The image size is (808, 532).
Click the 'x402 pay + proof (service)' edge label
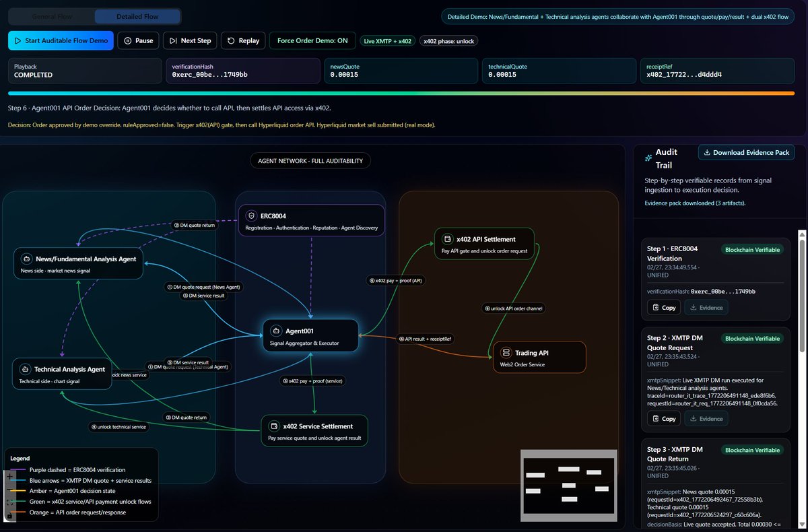313,380
